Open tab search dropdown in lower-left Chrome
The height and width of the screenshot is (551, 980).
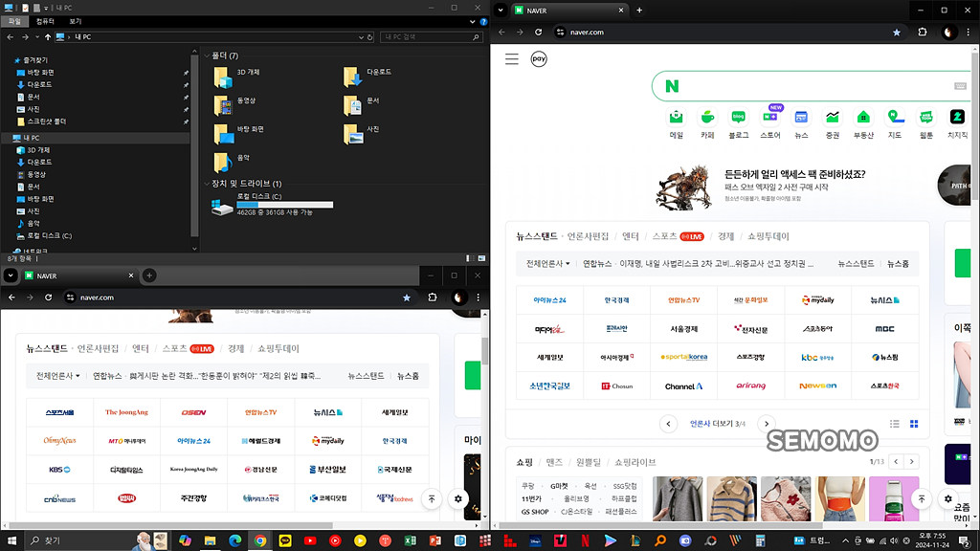[11, 275]
